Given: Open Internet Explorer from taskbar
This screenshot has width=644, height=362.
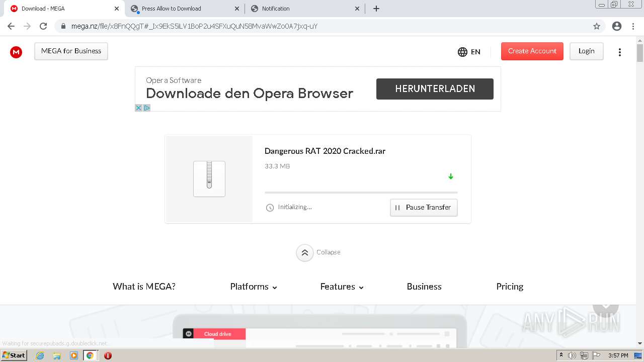Looking at the screenshot, I should coord(40,355).
